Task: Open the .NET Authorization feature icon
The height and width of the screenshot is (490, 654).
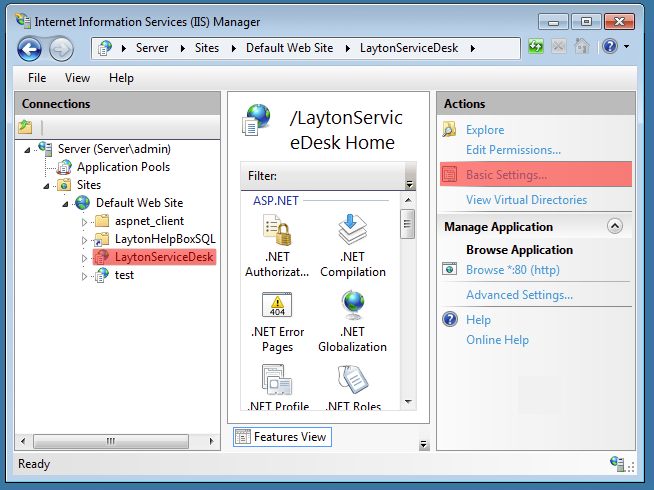Action: [x=277, y=229]
